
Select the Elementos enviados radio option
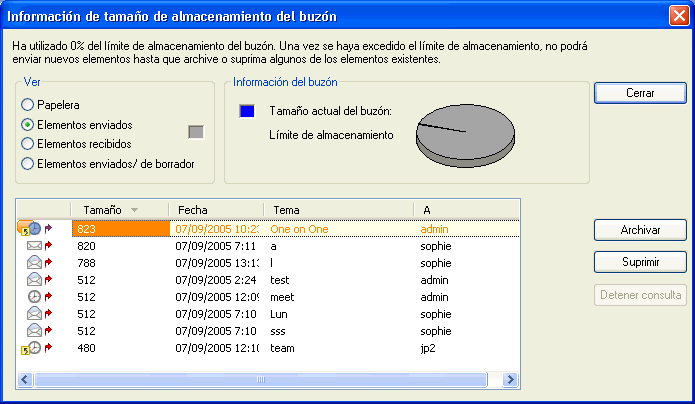27,125
